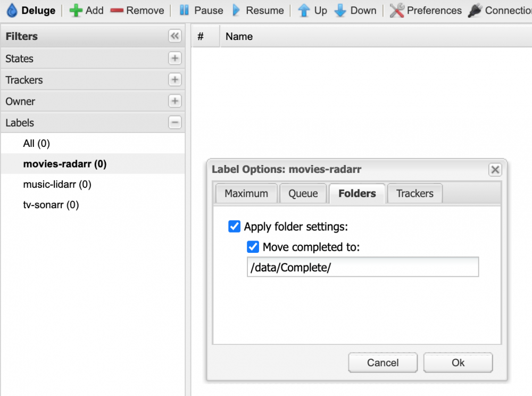Screen dimensions: 532x396
Task: Open Preferences via the wrench icon
Action: click(397, 10)
